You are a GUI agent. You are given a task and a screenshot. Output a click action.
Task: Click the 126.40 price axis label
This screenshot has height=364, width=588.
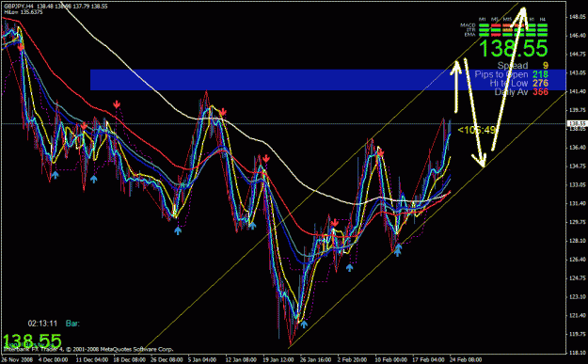coord(578,259)
